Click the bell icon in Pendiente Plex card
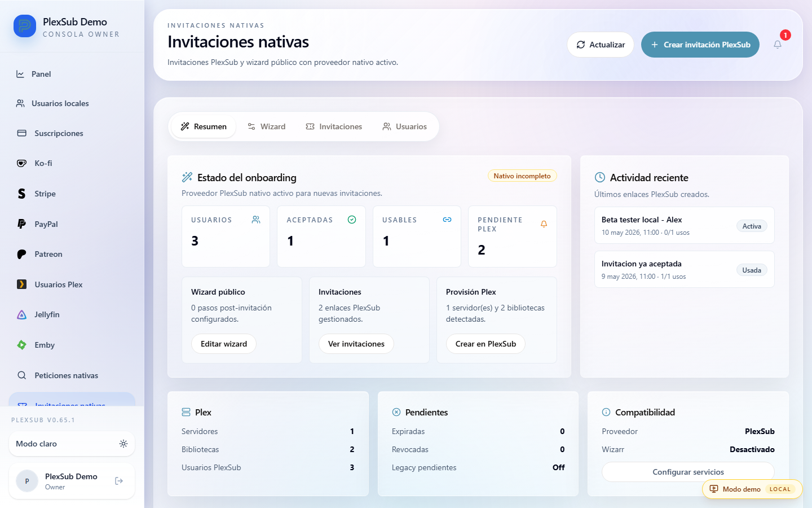Screen dimensions: 812x508 pyautogui.click(x=544, y=224)
